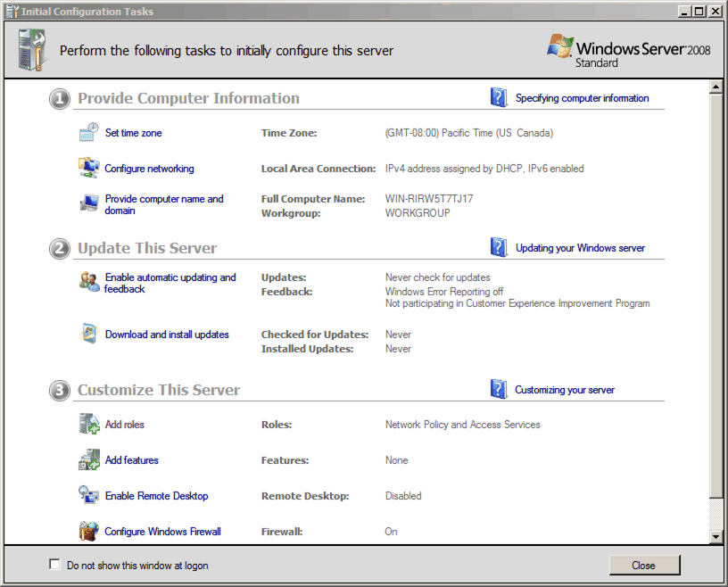Open Customizing your server help link

[x=565, y=390]
